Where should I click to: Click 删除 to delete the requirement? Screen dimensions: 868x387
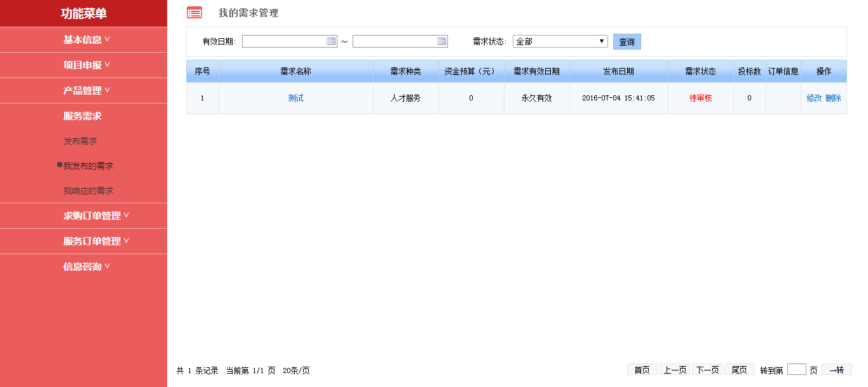click(x=833, y=98)
